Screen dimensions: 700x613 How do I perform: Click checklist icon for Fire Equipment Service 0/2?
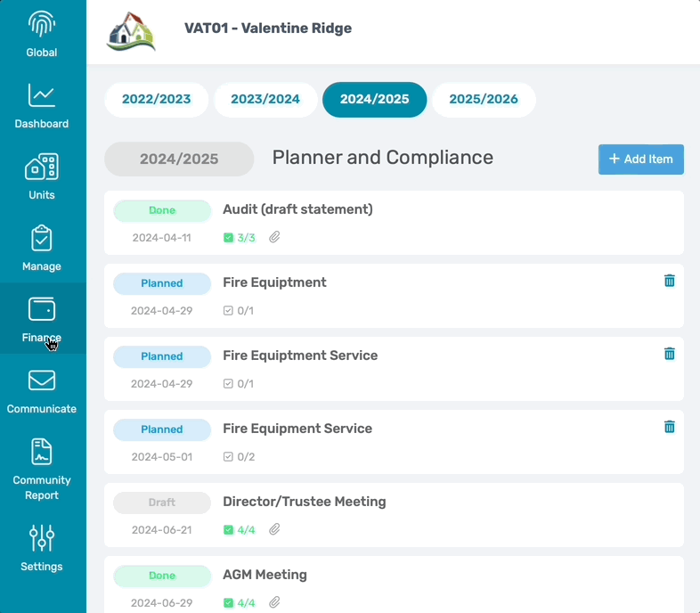click(x=228, y=456)
